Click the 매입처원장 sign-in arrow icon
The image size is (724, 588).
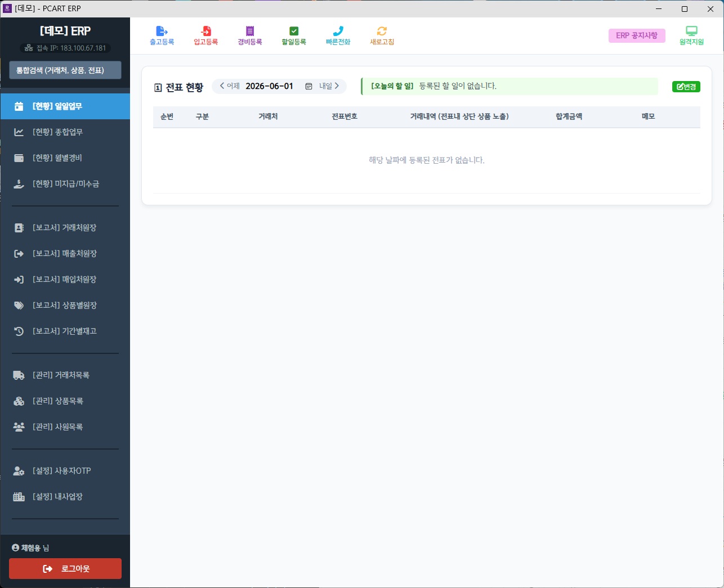pyautogui.click(x=19, y=280)
